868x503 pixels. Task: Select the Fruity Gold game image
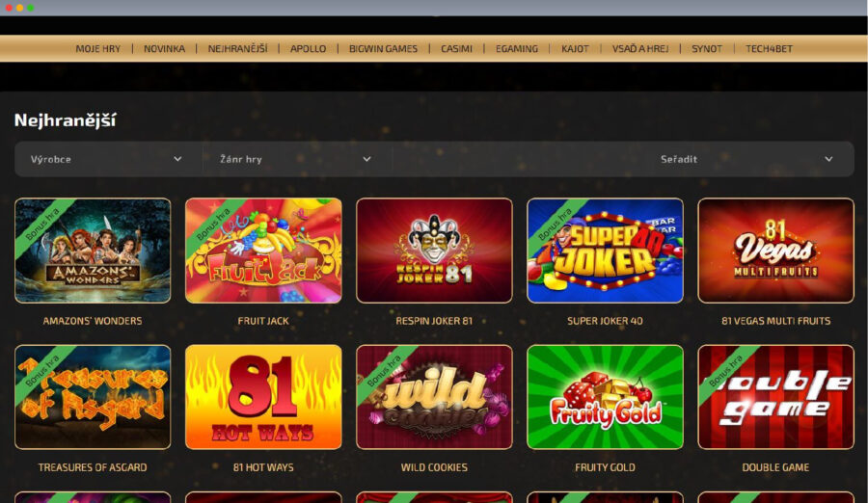click(605, 397)
